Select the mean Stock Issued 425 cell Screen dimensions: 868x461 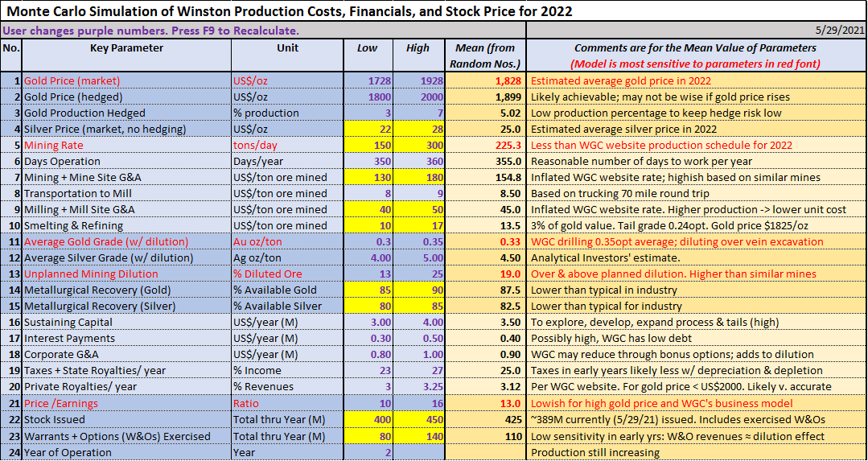[x=485, y=420]
